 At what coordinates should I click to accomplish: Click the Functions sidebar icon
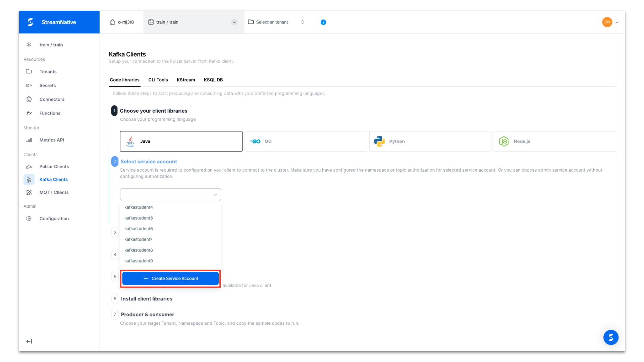(29, 113)
